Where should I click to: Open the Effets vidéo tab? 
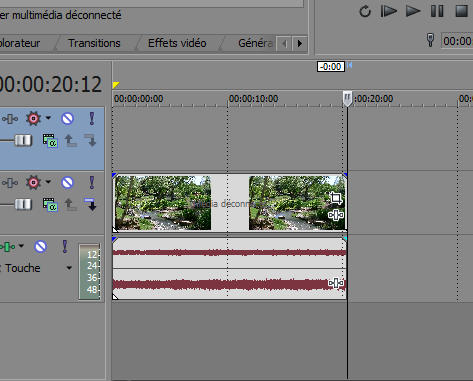[177, 43]
